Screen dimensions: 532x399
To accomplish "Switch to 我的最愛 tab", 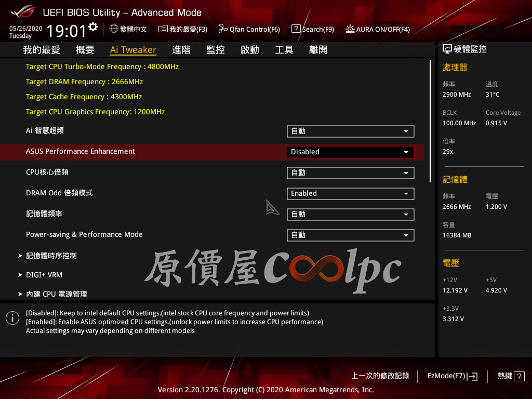I will 42,50.
